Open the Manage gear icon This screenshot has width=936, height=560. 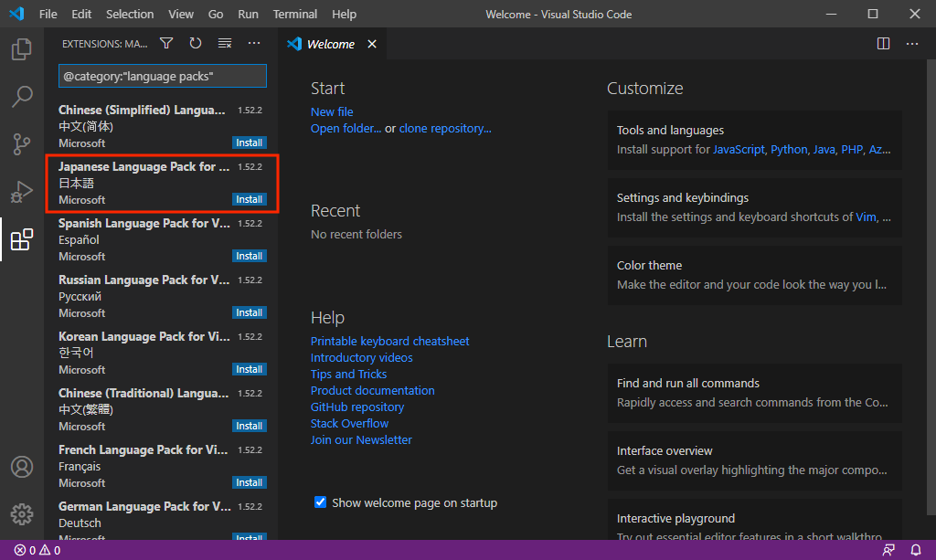(x=22, y=514)
